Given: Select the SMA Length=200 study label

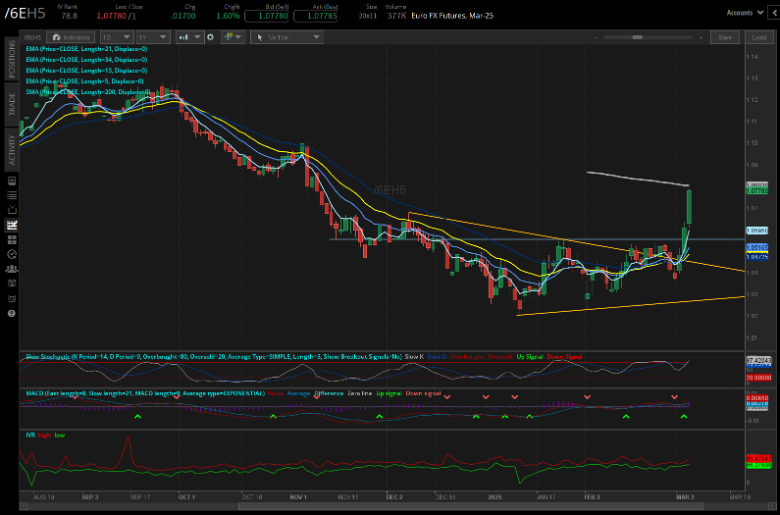Looking at the screenshot, I should coord(88,92).
